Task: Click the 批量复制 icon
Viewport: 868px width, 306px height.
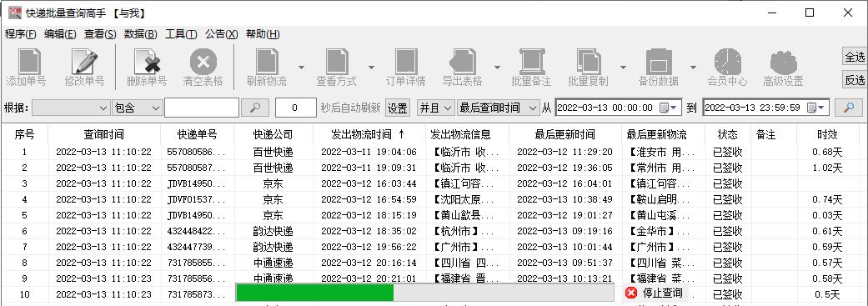Action: [x=588, y=61]
